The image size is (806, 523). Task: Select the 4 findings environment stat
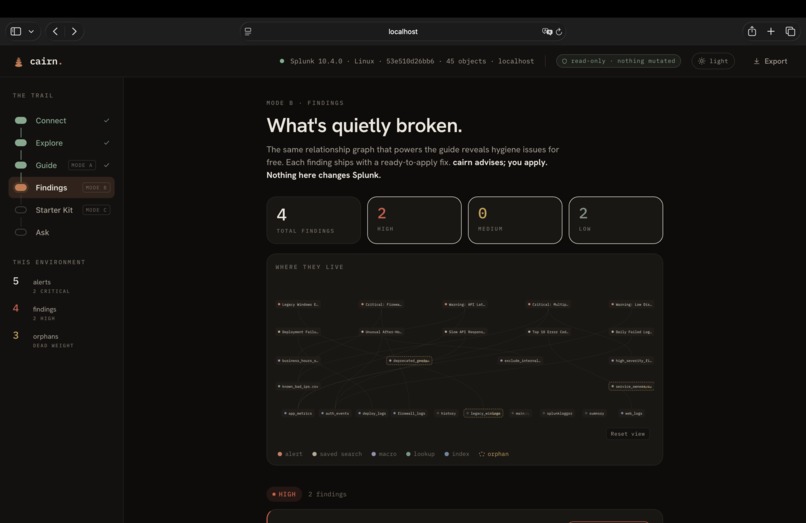(x=36, y=313)
